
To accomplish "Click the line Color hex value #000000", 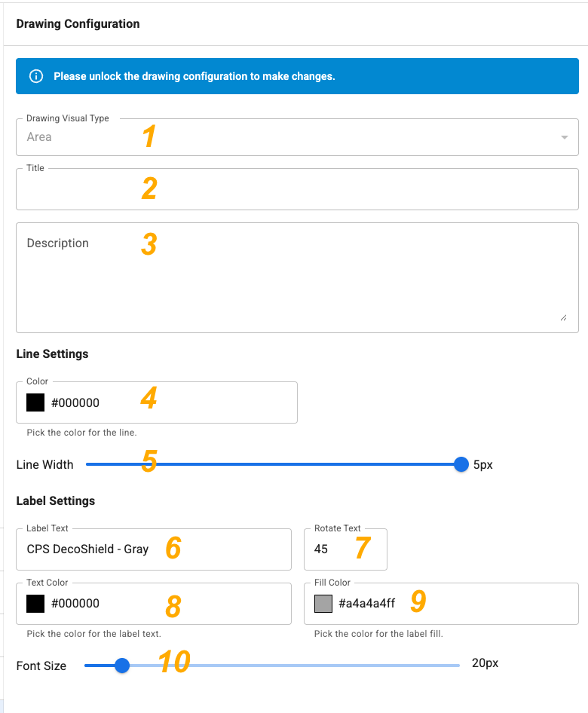I will [x=75, y=403].
